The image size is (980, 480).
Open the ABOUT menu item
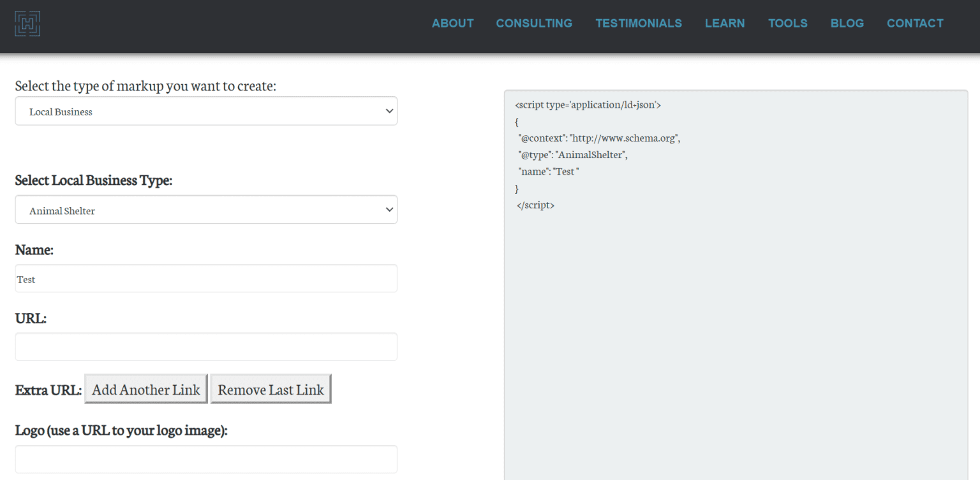coord(452,23)
